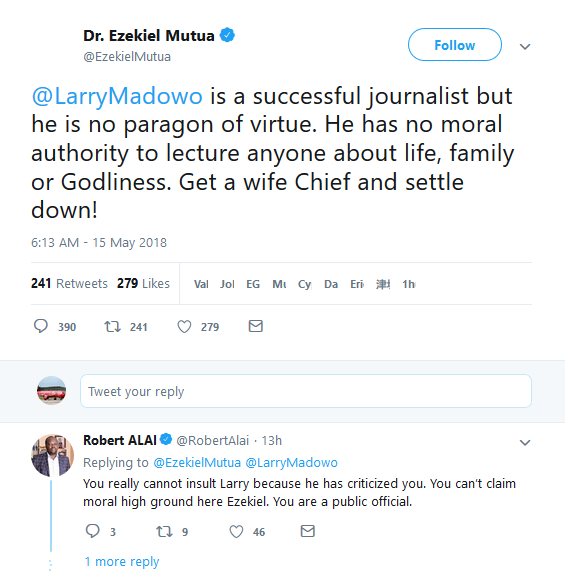Reply to Robert Alai's tweet
The height and width of the screenshot is (581, 565).
(x=93, y=531)
